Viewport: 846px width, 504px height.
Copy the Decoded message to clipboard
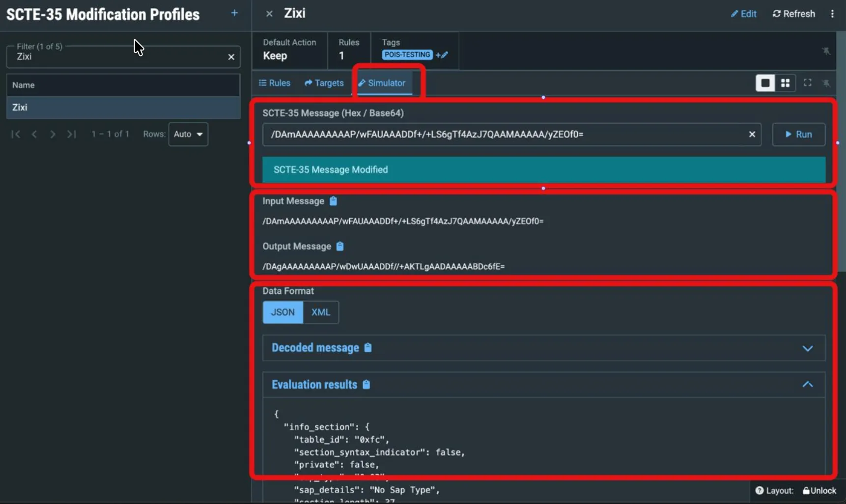pyautogui.click(x=368, y=347)
